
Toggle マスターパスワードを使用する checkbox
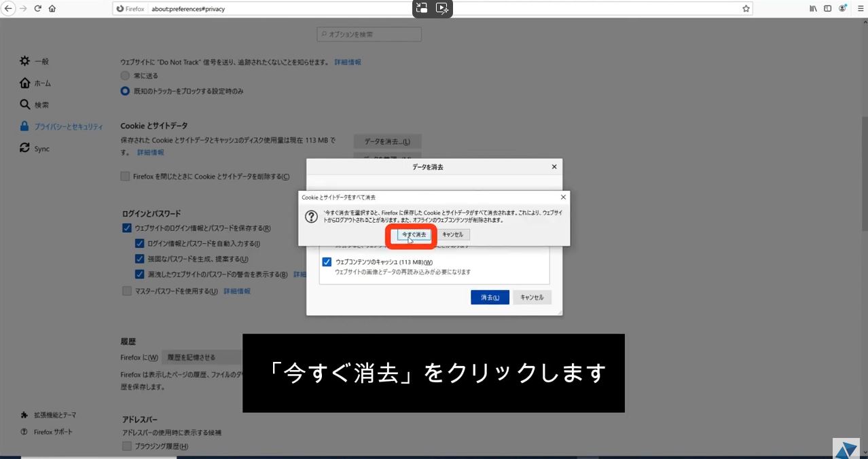[x=127, y=291]
